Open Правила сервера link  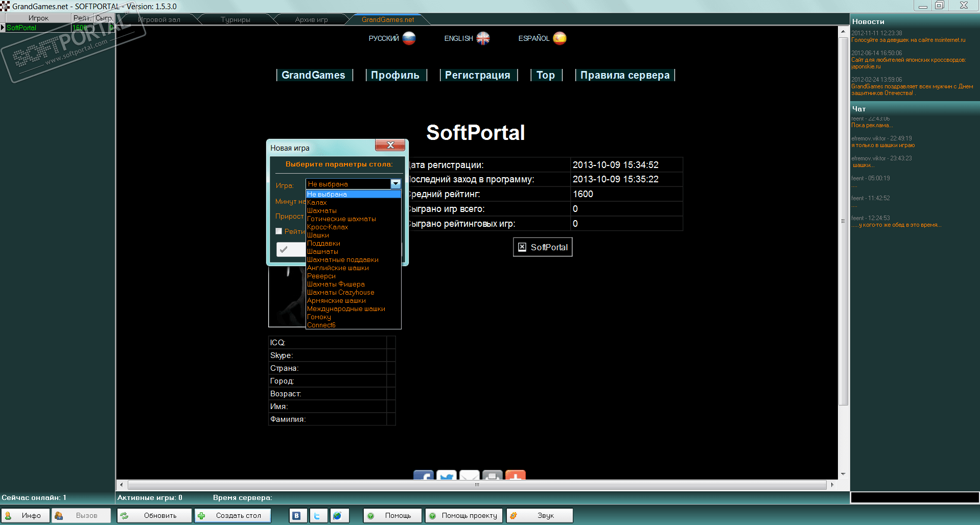click(624, 75)
